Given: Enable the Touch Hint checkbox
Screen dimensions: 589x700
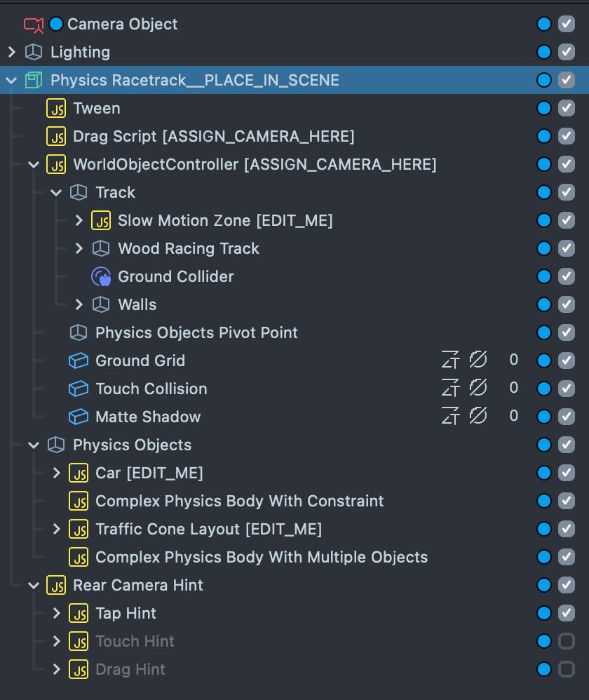Looking at the screenshot, I should click(567, 641).
